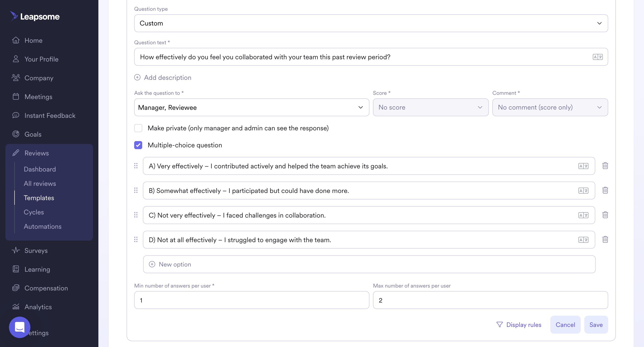Image resolution: width=644 pixels, height=347 pixels.
Task: Open Home from the sidebar
Action: click(x=34, y=40)
